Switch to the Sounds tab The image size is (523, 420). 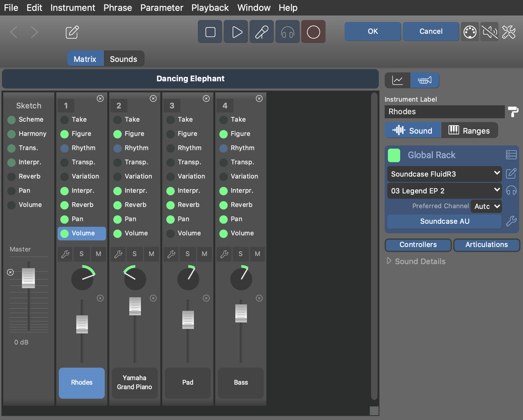point(123,59)
